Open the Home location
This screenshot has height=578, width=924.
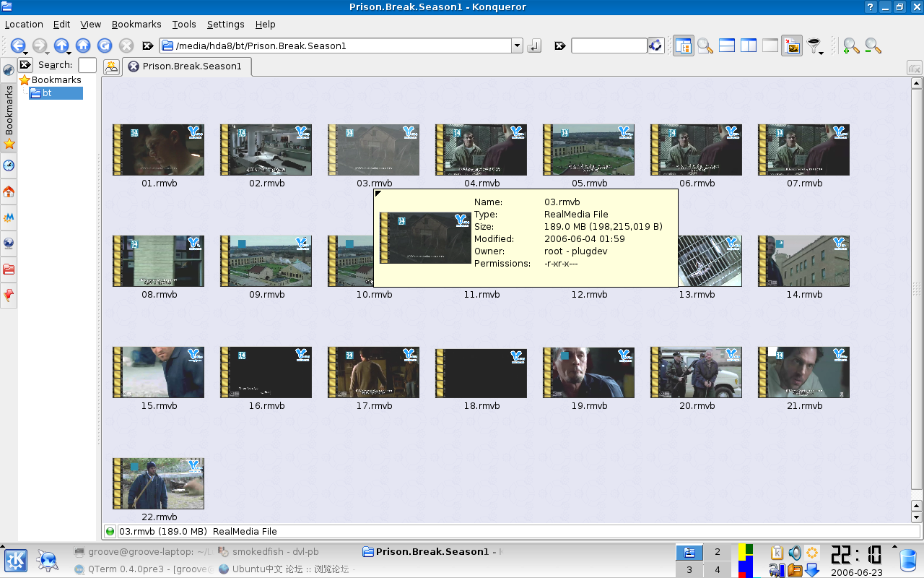pyautogui.click(x=83, y=46)
